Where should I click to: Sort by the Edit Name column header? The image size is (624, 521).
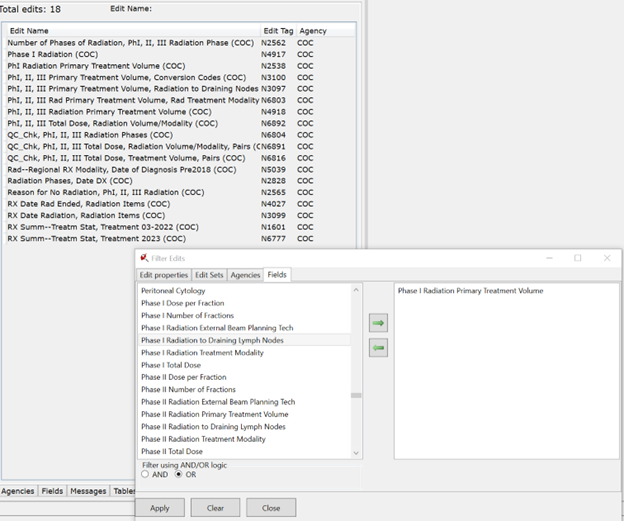(x=133, y=31)
